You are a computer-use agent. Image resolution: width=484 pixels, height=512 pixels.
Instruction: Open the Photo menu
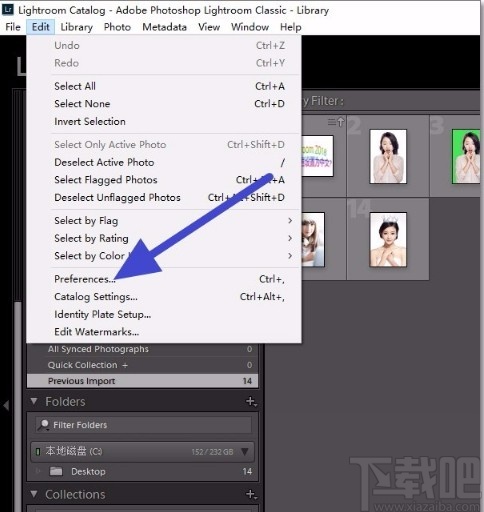click(117, 27)
